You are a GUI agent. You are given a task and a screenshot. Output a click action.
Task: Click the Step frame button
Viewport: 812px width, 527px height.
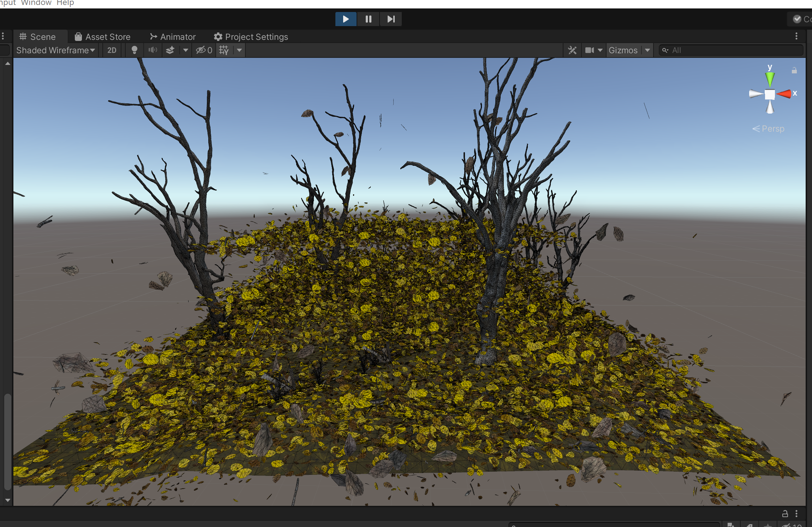tap(390, 19)
